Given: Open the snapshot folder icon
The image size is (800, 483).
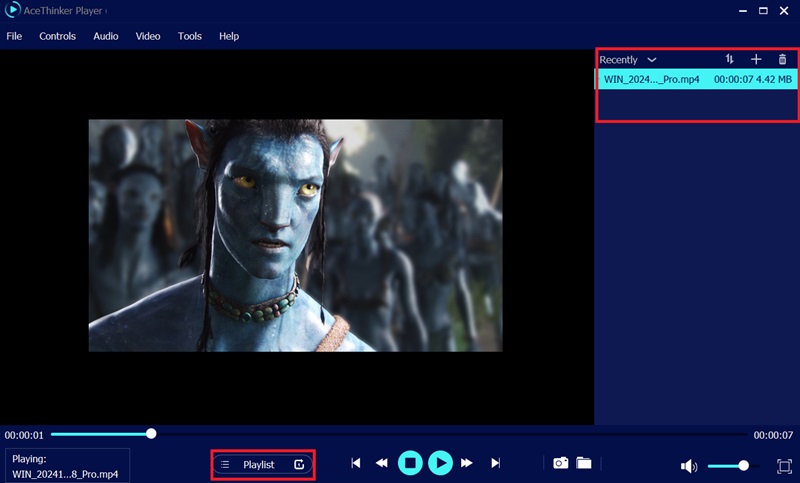Looking at the screenshot, I should pyautogui.click(x=584, y=463).
